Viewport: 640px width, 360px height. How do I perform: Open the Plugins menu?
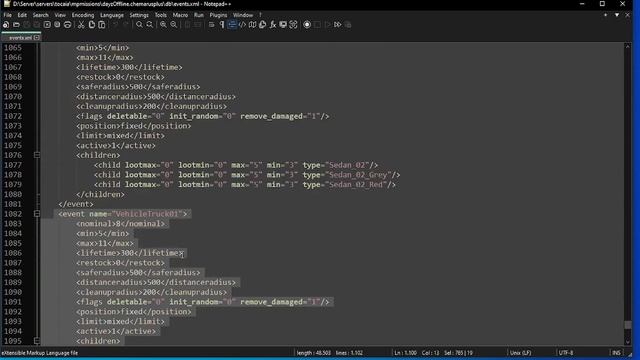click(x=218, y=15)
